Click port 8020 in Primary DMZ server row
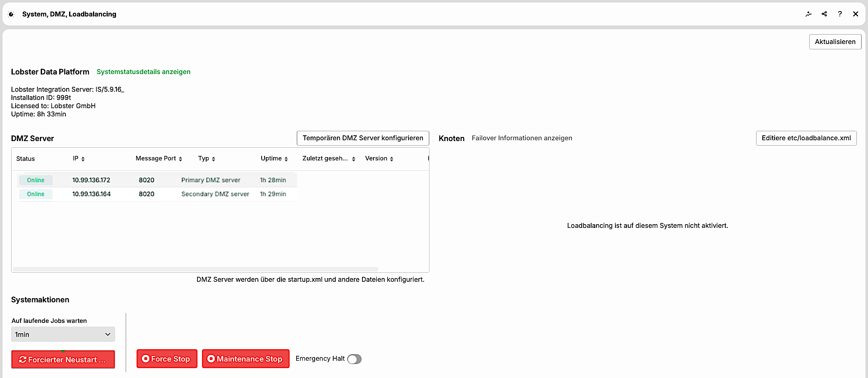The height and width of the screenshot is (378, 868). point(146,180)
